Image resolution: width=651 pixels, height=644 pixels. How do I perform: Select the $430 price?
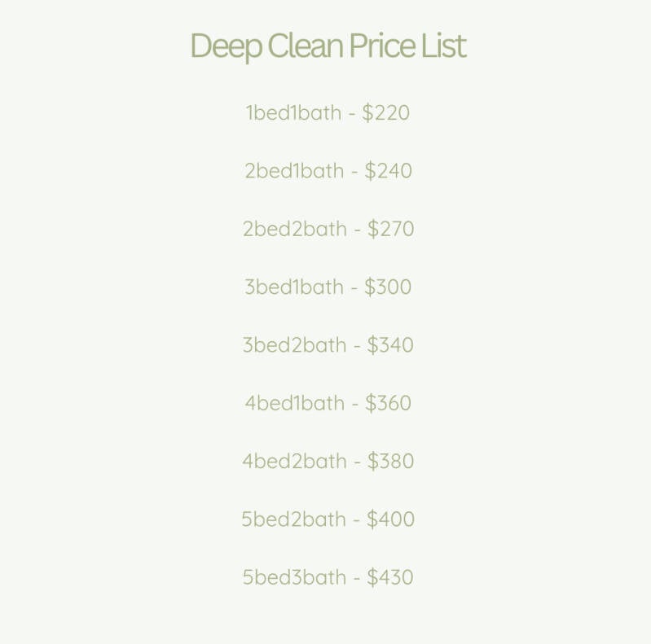[390, 577]
